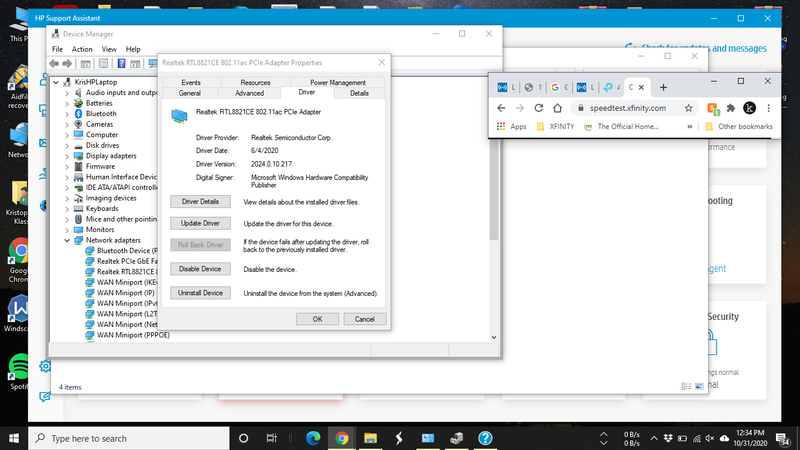Click Device Manager scrollbar down arrow
Viewport: 800px width, 450px height.
coord(494,337)
